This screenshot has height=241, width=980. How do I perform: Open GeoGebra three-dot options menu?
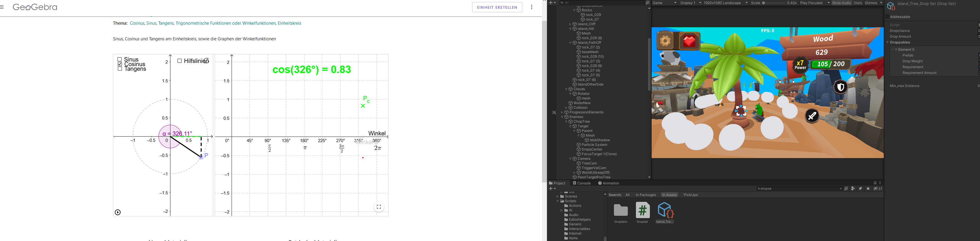(532, 7)
